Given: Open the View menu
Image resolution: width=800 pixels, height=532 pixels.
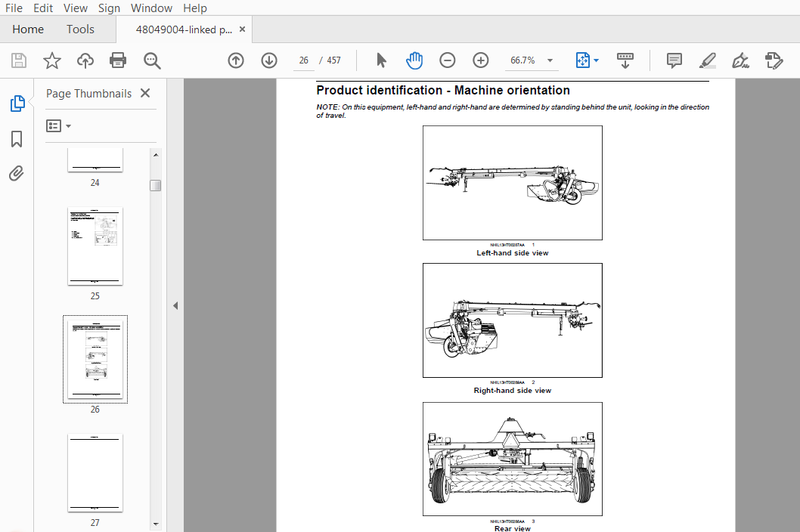Looking at the screenshot, I should pyautogui.click(x=76, y=8).
